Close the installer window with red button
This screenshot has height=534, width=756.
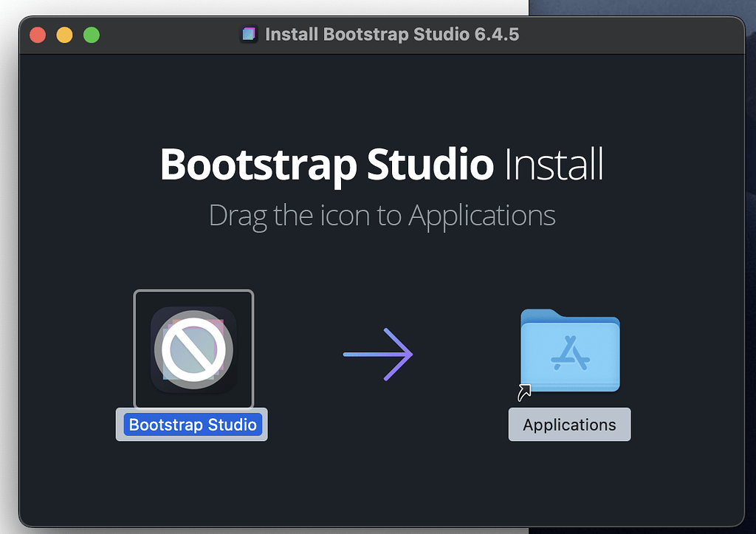[38, 35]
